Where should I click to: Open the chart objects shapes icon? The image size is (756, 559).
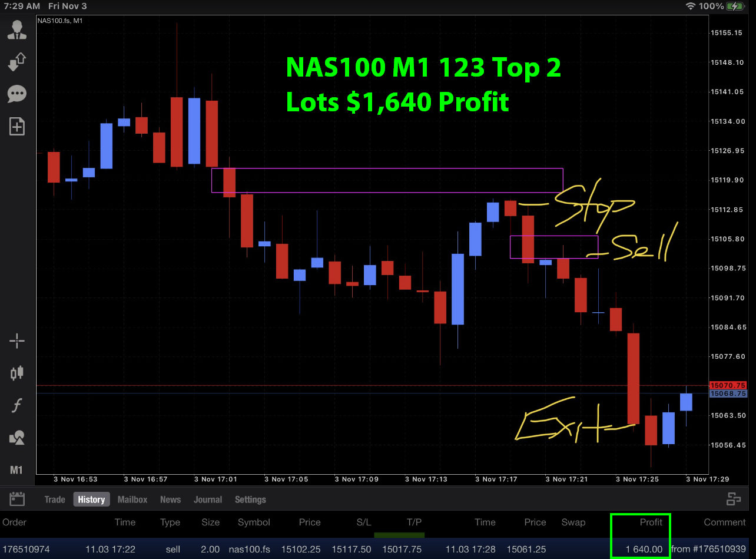[x=16, y=438]
